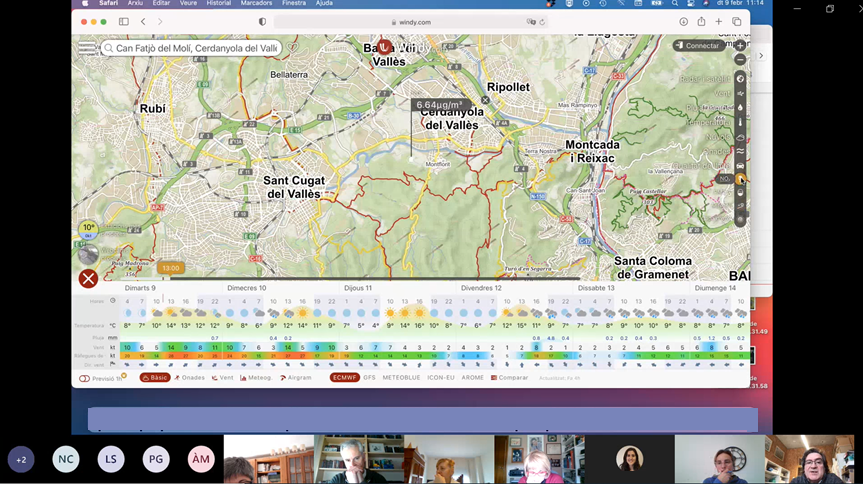The image size is (863, 484).
Task: Click the translate icon in address bar
Action: (531, 22)
